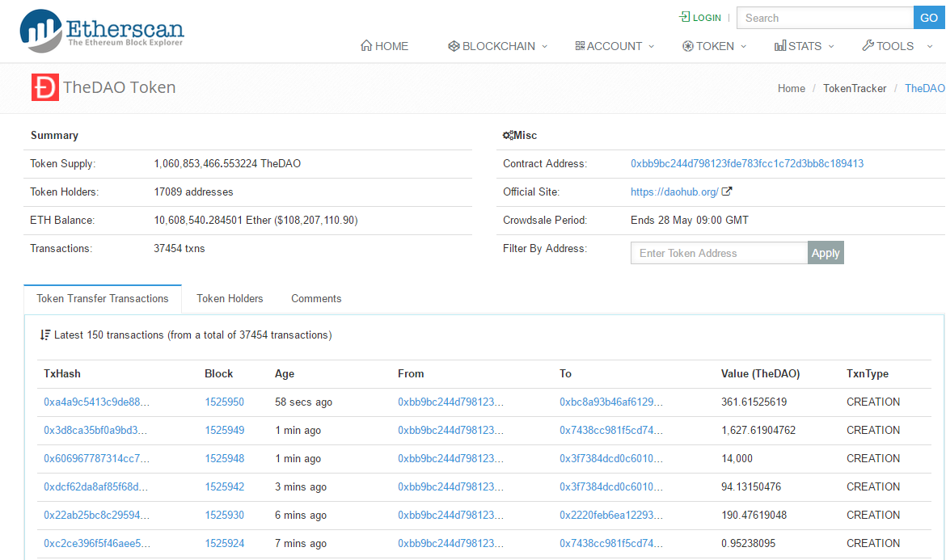Focus the Enter Token Address field
The image size is (946, 560).
click(719, 253)
